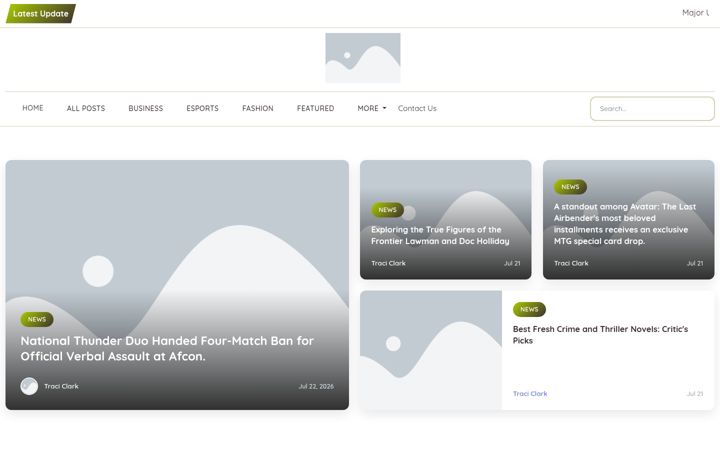
Task: Open Traci Clark author link beside avatar
Action: click(61, 386)
